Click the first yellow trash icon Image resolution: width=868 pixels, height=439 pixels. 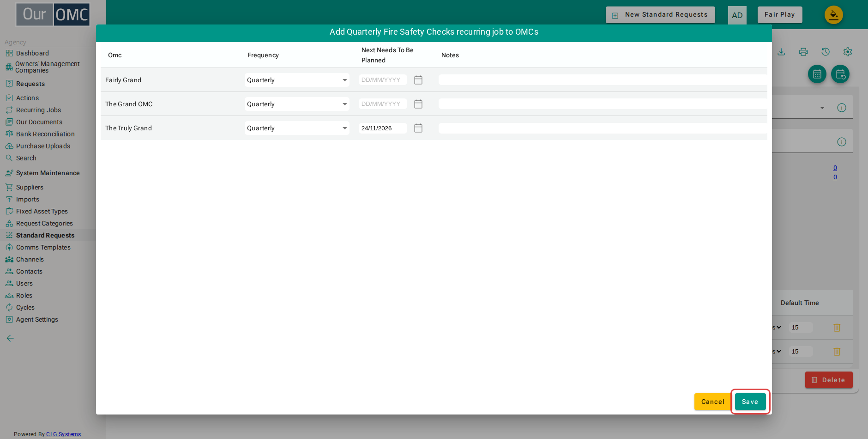837,328
